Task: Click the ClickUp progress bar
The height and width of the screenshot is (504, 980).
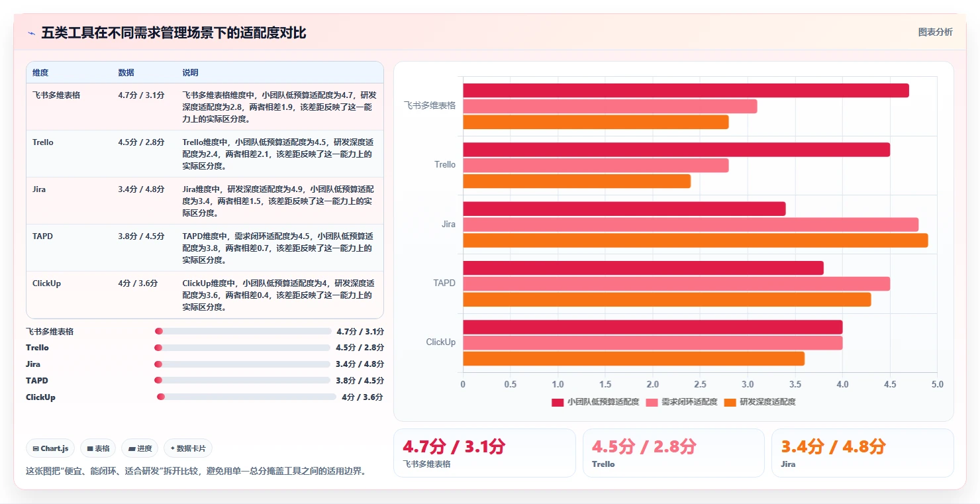Action: pyautogui.click(x=246, y=397)
